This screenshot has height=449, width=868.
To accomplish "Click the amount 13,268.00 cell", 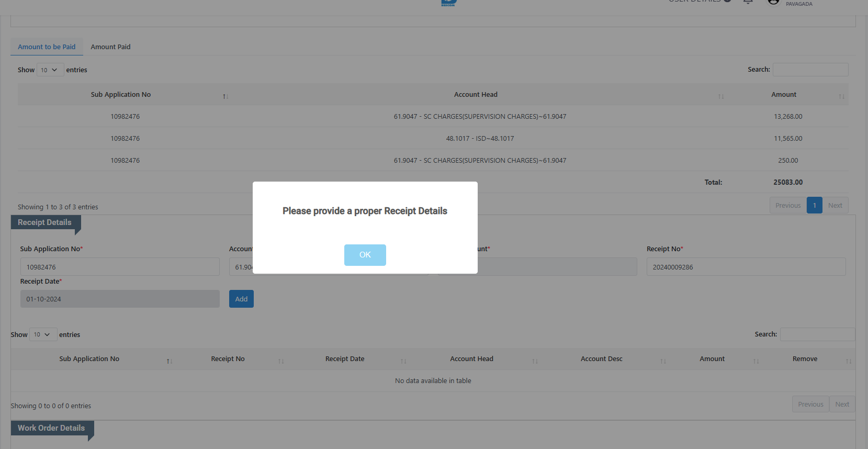I will [788, 117].
